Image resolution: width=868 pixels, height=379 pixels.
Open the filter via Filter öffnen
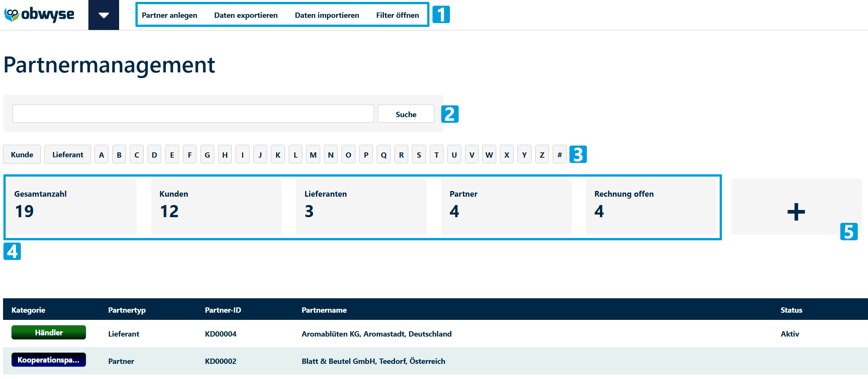click(x=397, y=16)
